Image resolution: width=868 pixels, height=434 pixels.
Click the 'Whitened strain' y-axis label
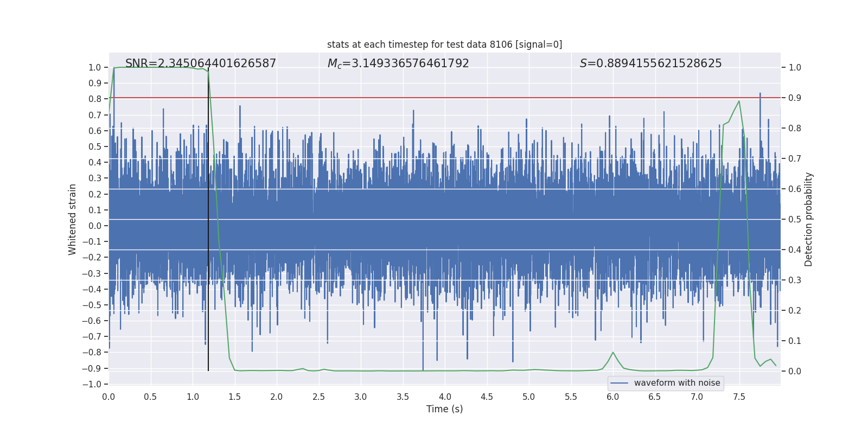tap(73, 219)
